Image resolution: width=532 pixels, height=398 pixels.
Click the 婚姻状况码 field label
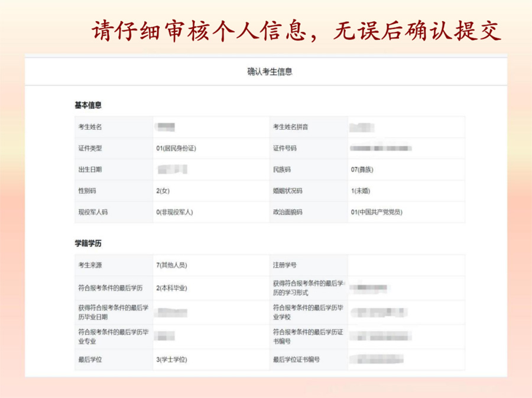[287, 191]
